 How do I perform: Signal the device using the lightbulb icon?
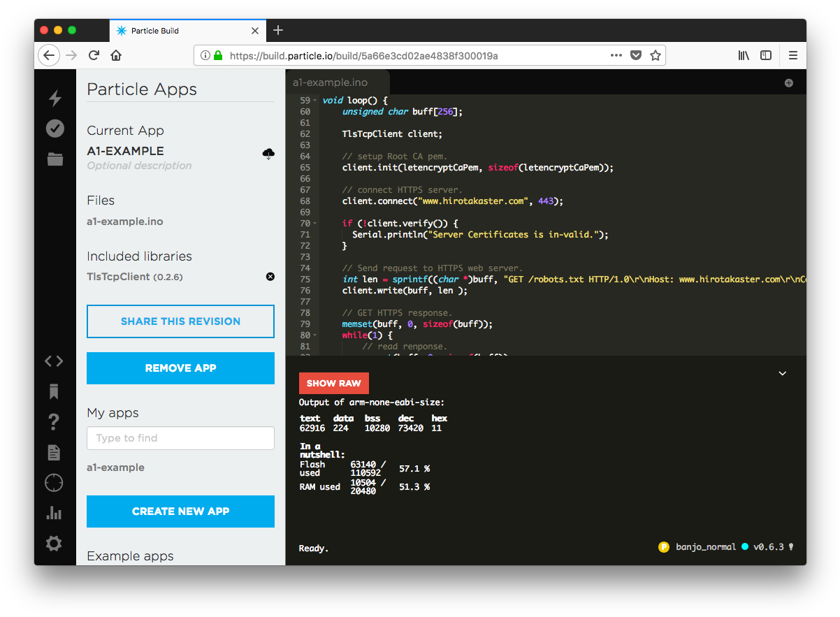pos(792,546)
